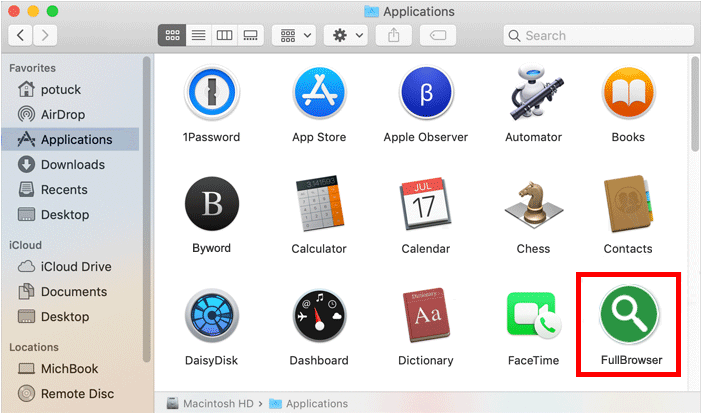Go back with the left arrow button
Screen dimensions: 701x413
point(20,35)
